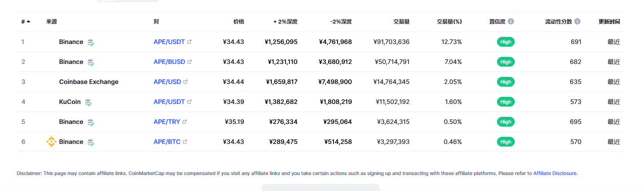
Task: Click the +2%深度 column header
Action: pyautogui.click(x=286, y=21)
